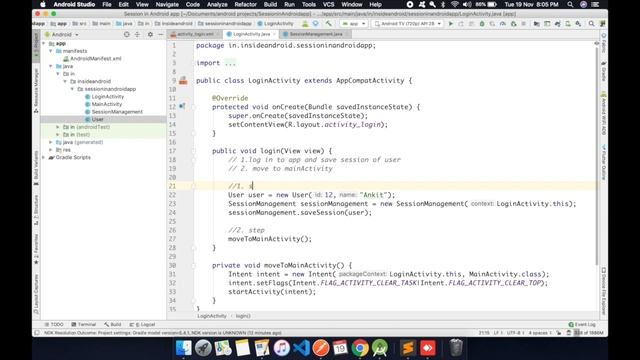Open the Event Log
Viewport: 640px width, 360px height.
582,324
